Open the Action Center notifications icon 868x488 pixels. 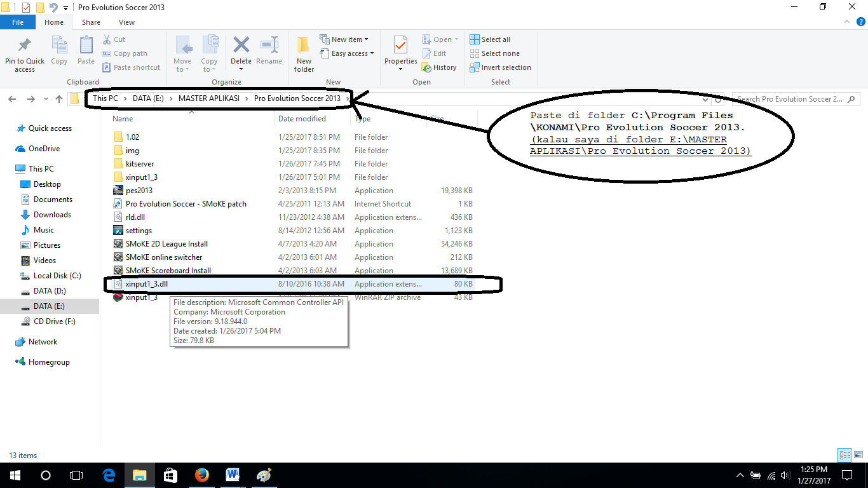pos(848,475)
